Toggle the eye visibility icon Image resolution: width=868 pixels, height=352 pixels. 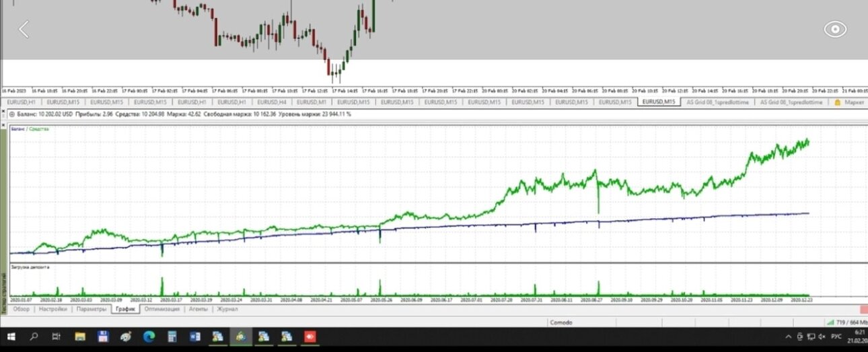point(835,29)
